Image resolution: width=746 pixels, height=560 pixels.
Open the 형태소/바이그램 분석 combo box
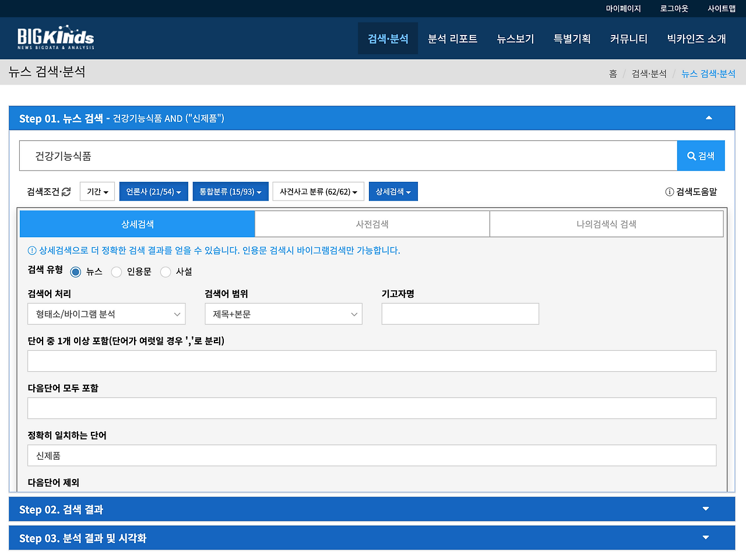point(106,314)
